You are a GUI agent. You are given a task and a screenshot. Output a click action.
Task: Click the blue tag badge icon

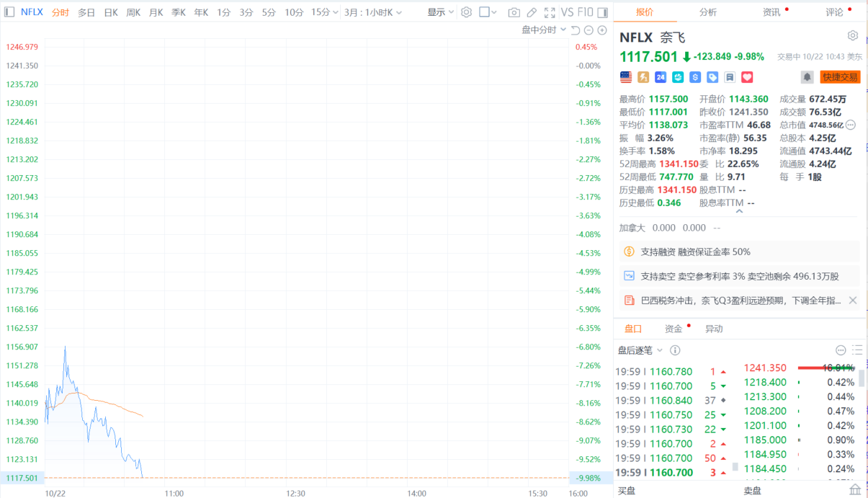pyautogui.click(x=712, y=77)
